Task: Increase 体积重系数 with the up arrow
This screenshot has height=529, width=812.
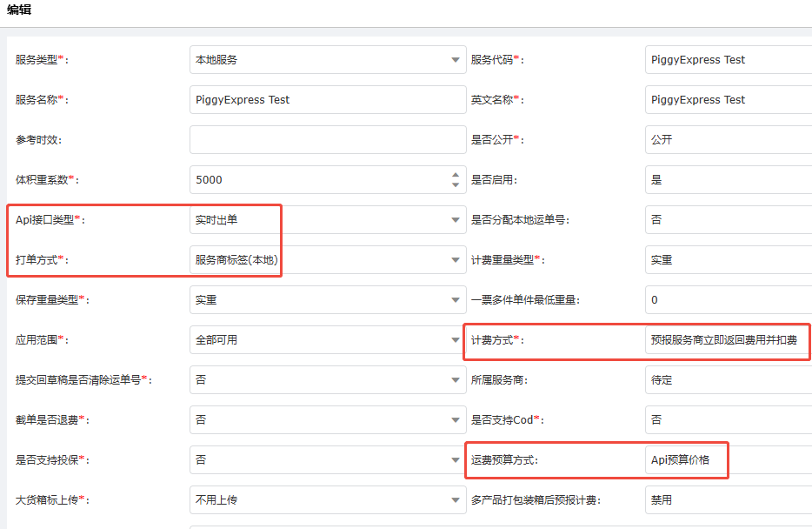Action: pos(456,175)
